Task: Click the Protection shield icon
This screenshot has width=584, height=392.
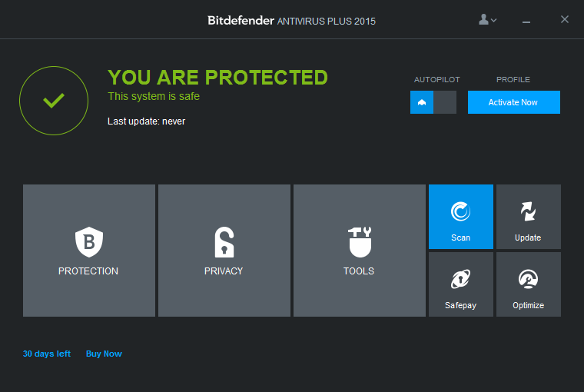Action: (88, 242)
